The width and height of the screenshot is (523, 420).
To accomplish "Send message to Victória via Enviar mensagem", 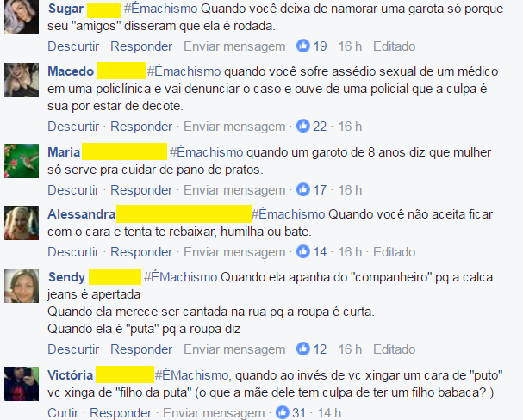I will coord(214,413).
